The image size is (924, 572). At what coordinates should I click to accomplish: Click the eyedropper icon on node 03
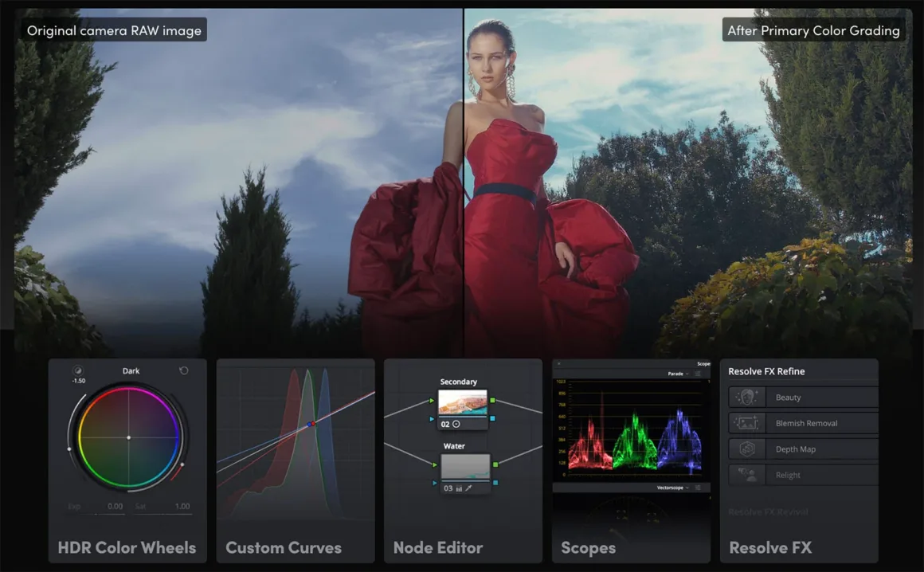[469, 488]
